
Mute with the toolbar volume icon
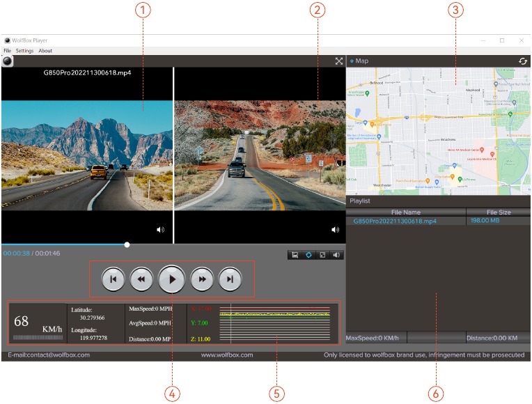336,255
